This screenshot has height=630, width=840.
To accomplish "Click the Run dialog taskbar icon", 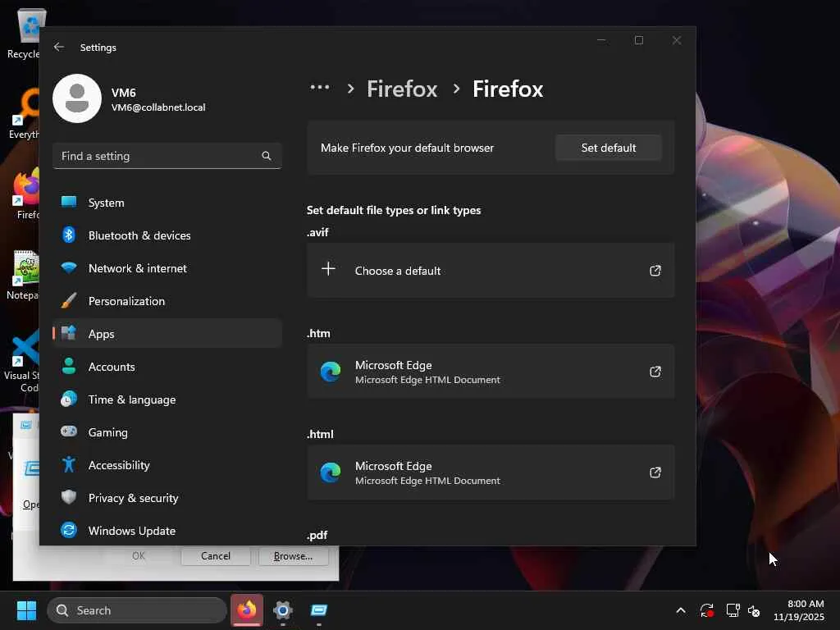I will (x=319, y=610).
